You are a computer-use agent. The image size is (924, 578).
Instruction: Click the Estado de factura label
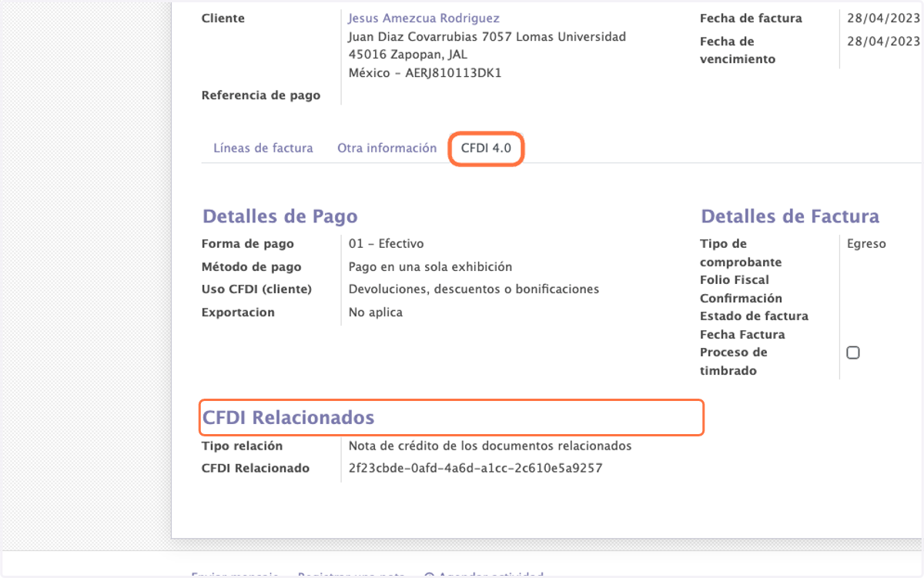[x=754, y=316]
